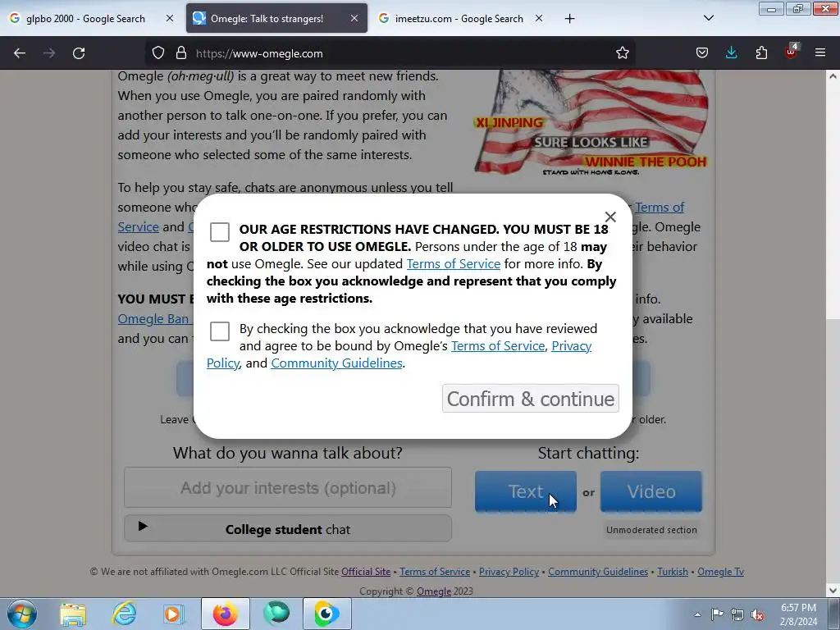Open the footer Official Site link

click(366, 572)
